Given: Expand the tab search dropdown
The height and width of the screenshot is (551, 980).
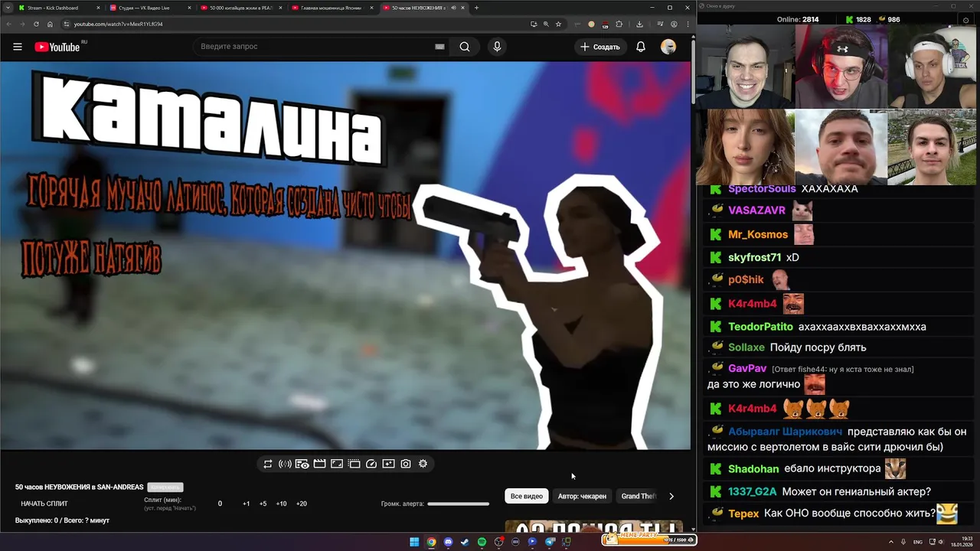Looking at the screenshot, I should click(x=7, y=8).
